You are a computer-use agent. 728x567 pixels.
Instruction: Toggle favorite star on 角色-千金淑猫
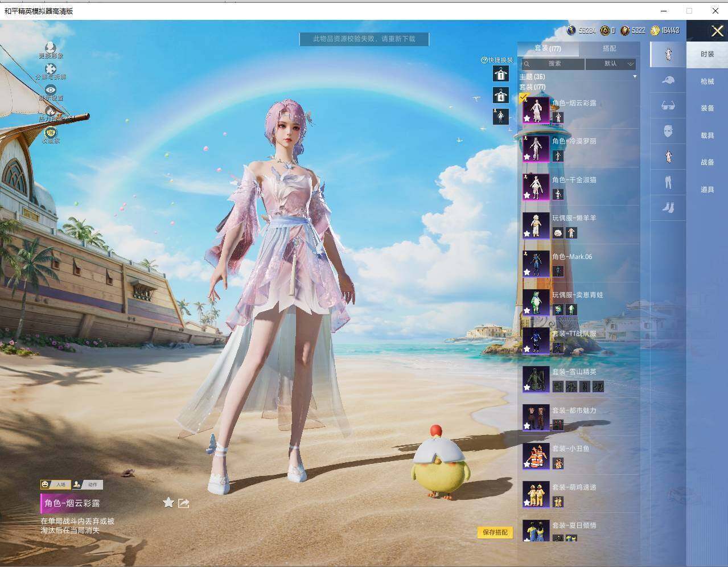(527, 195)
